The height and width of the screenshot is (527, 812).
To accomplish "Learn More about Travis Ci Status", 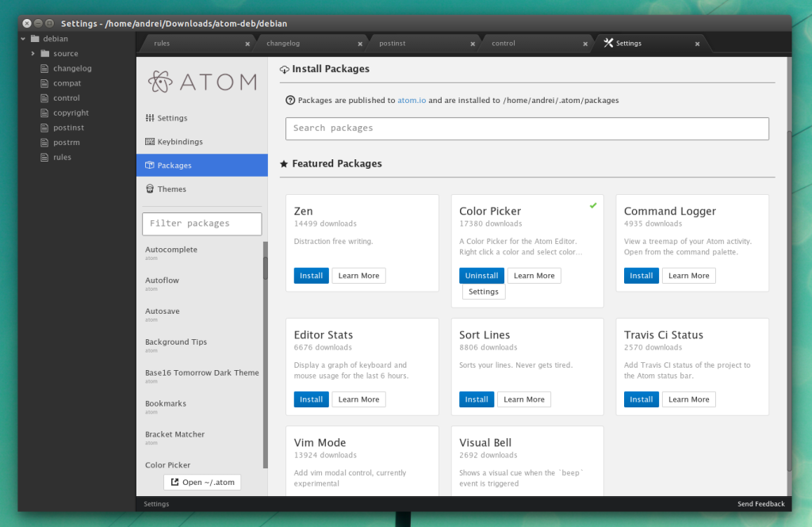I will (689, 399).
